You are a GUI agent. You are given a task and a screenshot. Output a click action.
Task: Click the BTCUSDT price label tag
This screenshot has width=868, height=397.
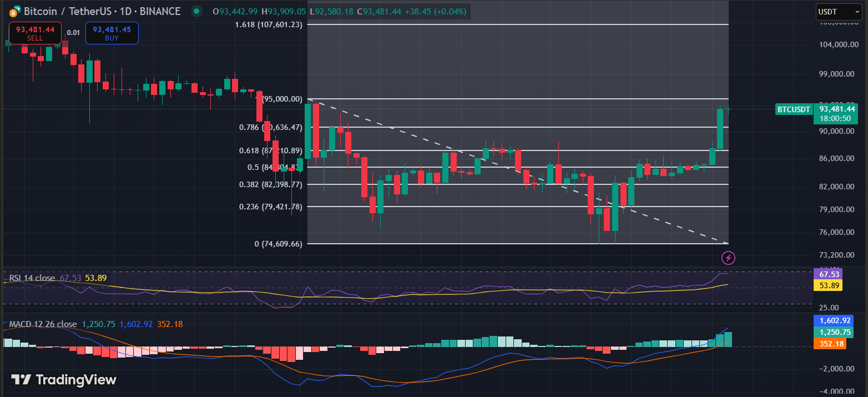[x=794, y=109]
